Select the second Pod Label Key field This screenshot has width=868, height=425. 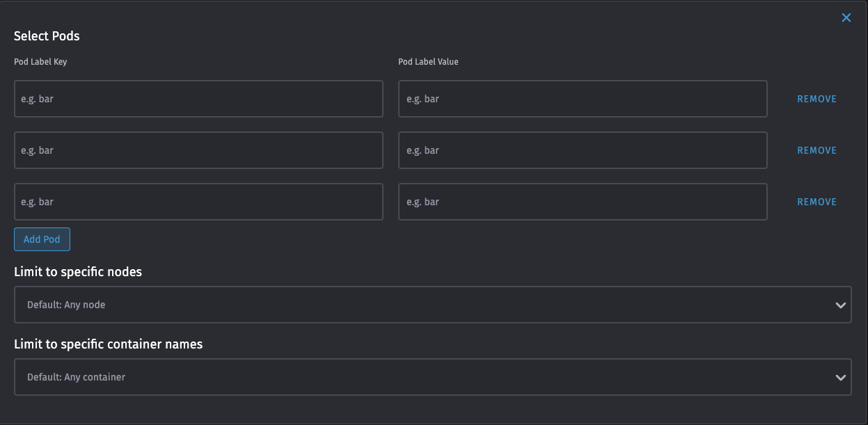pyautogui.click(x=198, y=150)
